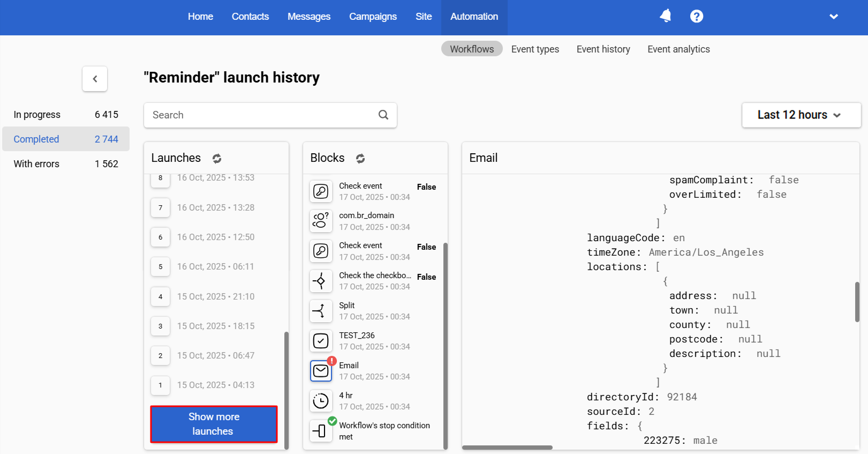Open launch number 4
Screen dimensions: 868x454
(160, 296)
